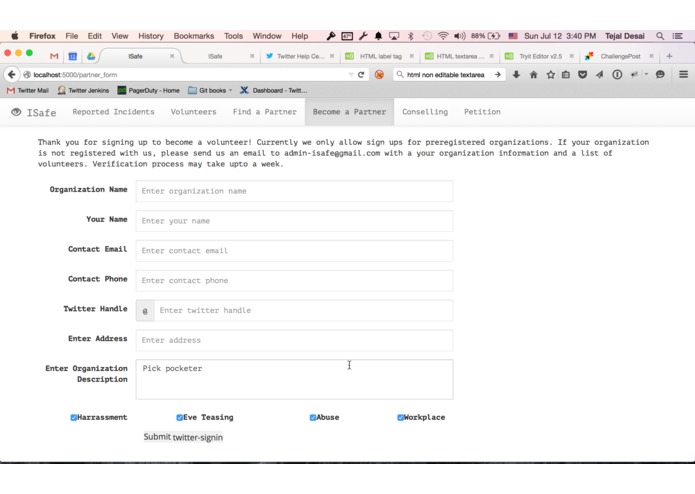Open the Hello chat smiley icon
695x494 pixels.
pyautogui.click(x=660, y=74)
